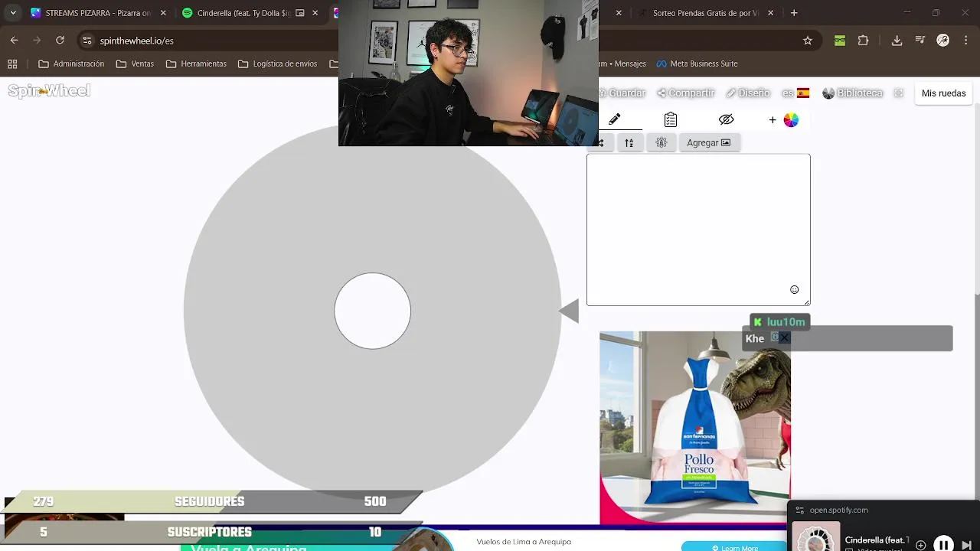Image resolution: width=980 pixels, height=551 pixels.
Task: Reload the current page
Action: [60, 41]
